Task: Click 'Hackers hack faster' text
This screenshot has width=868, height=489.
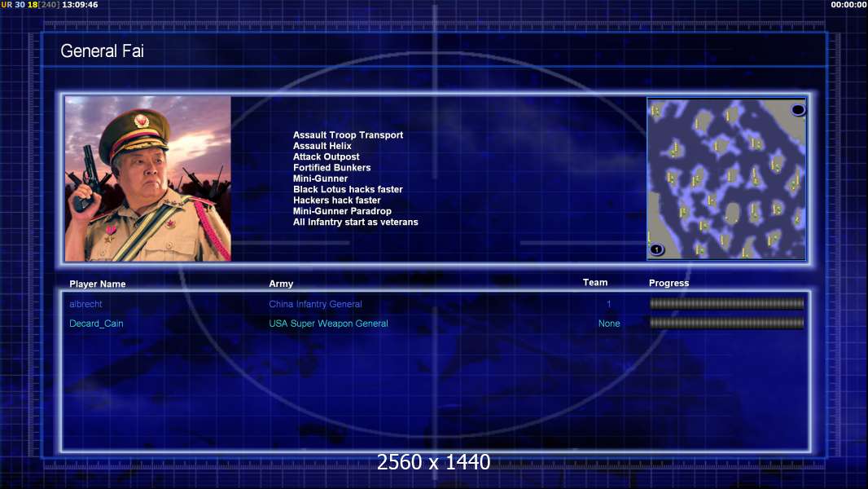Action: [x=336, y=200]
